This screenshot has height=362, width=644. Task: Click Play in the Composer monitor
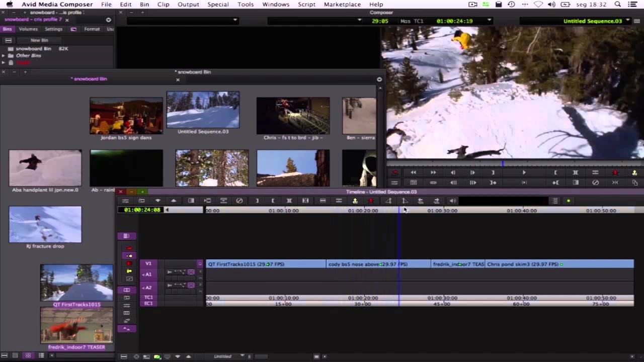tap(524, 172)
